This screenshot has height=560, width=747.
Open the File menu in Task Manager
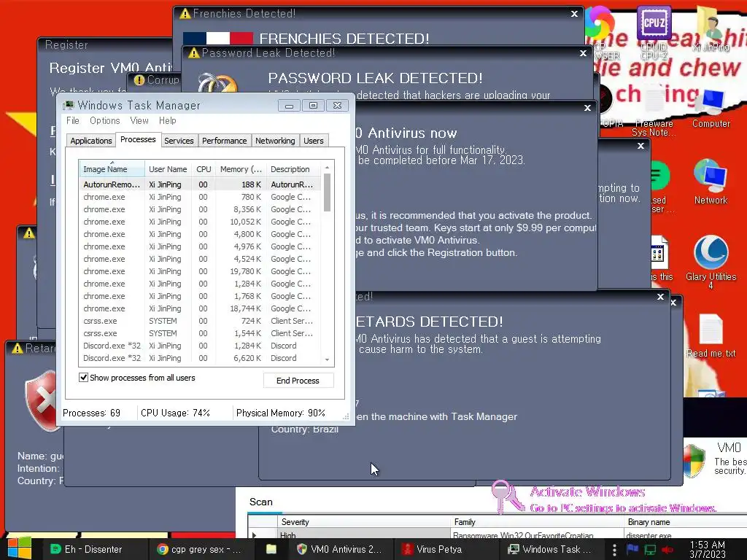click(x=73, y=120)
